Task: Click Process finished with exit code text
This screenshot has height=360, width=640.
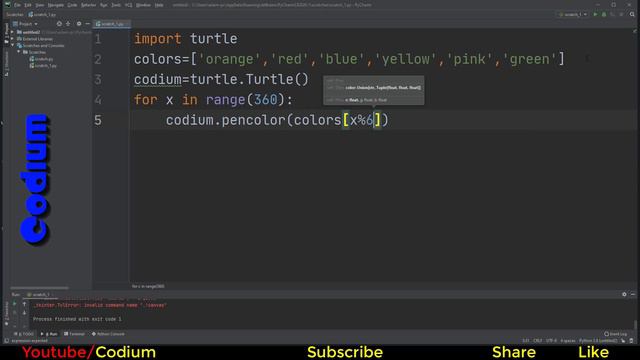Action: pyautogui.click(x=77, y=319)
